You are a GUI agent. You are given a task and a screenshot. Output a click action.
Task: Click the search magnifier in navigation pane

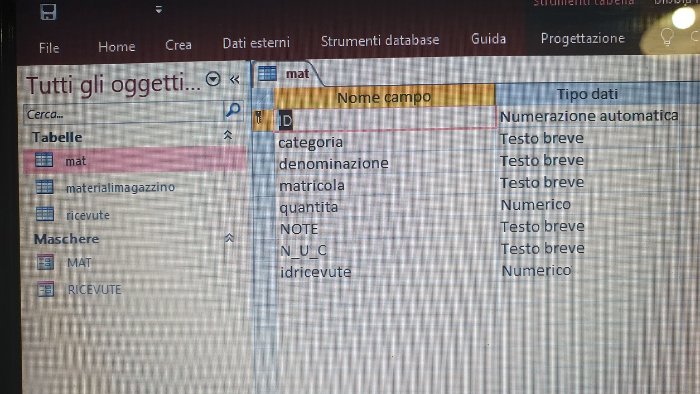pyautogui.click(x=233, y=110)
